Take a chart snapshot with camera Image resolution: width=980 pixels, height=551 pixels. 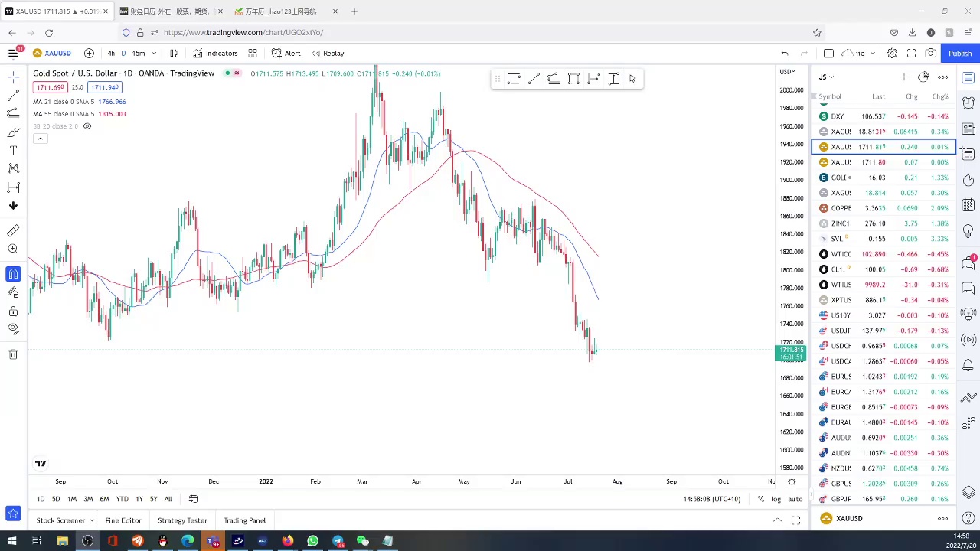(x=930, y=53)
